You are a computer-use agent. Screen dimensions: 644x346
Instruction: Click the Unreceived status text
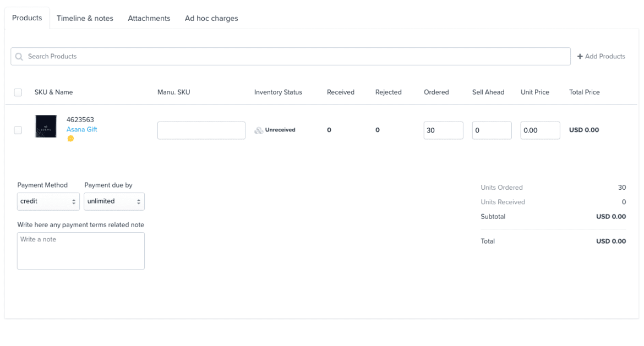[280, 130]
